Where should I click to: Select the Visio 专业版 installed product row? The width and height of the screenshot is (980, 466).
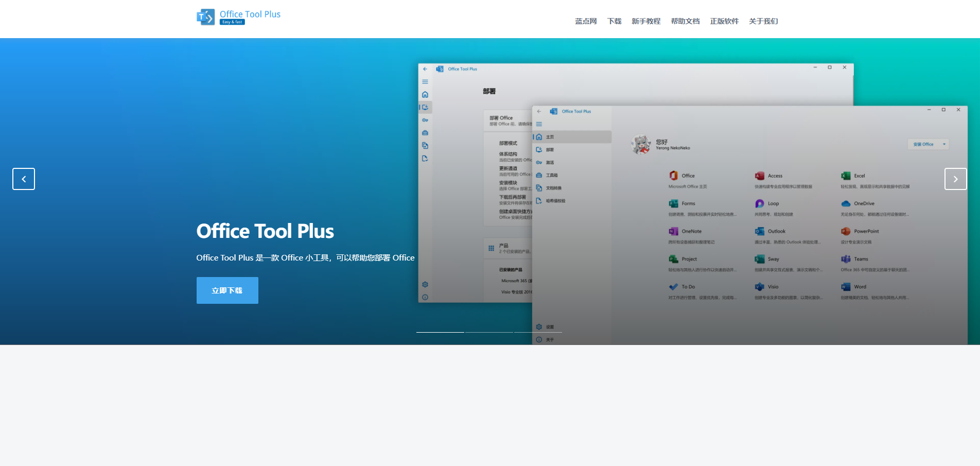pyautogui.click(x=517, y=292)
